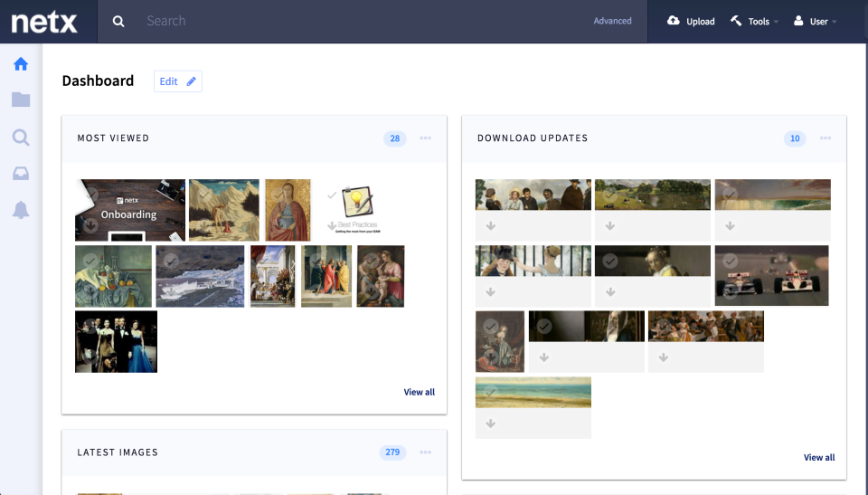This screenshot has width=868, height=495.
Task: Open Latest Images widget ellipsis menu
Action: (x=425, y=452)
